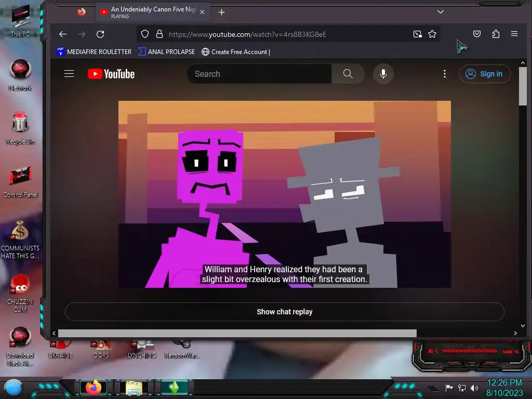
Task: Select the Download Black Al... desktop shortcut
Action: coord(20,346)
